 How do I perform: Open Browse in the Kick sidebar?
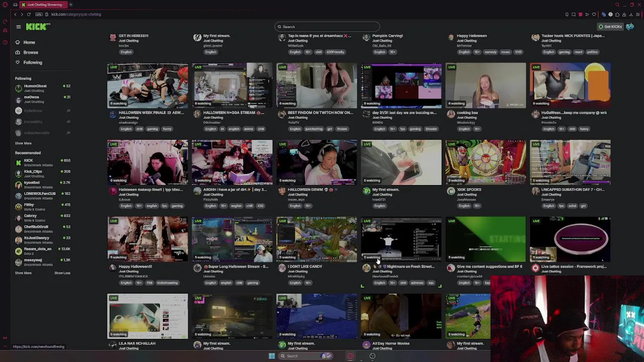coord(30,52)
